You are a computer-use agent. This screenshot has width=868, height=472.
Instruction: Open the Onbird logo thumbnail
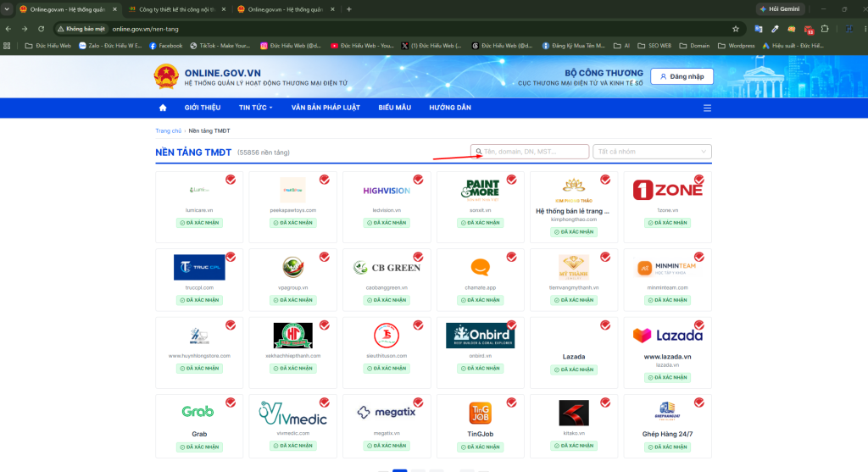pyautogui.click(x=481, y=336)
